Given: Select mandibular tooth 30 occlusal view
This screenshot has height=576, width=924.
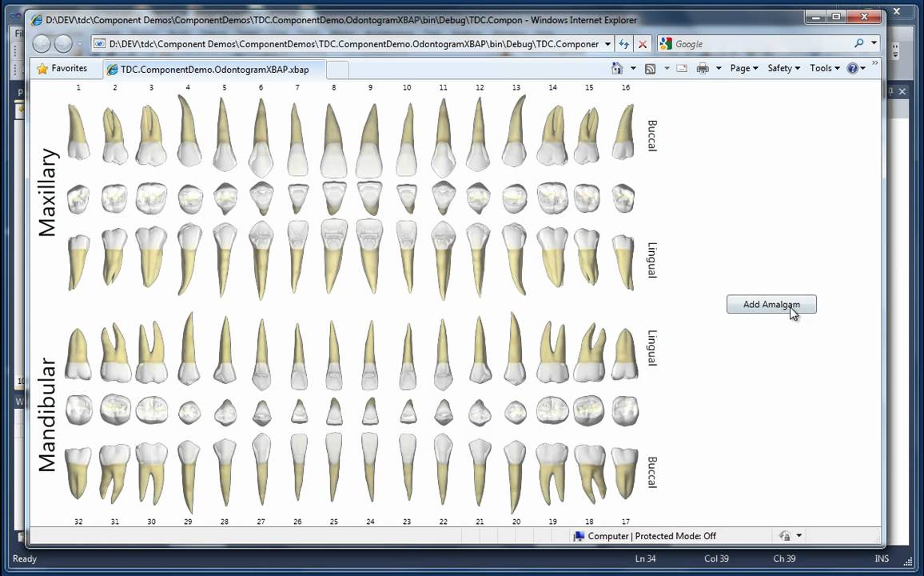Looking at the screenshot, I should tap(151, 410).
